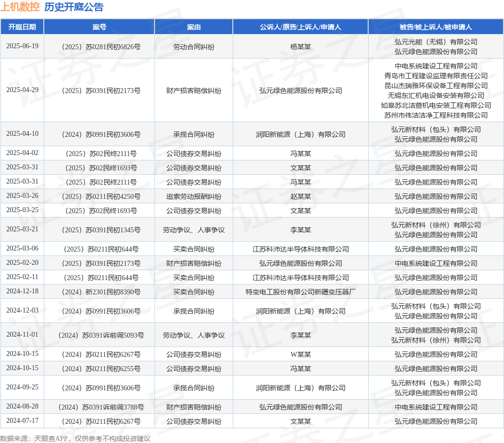This screenshot has height=443, width=504.
Task: Click case number 苏0281民初6826号
Action: (101, 47)
